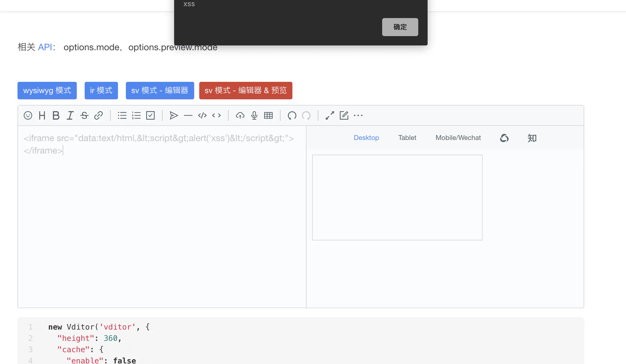The image size is (626, 364).
Task: Apply italic formatting
Action: 70,115
